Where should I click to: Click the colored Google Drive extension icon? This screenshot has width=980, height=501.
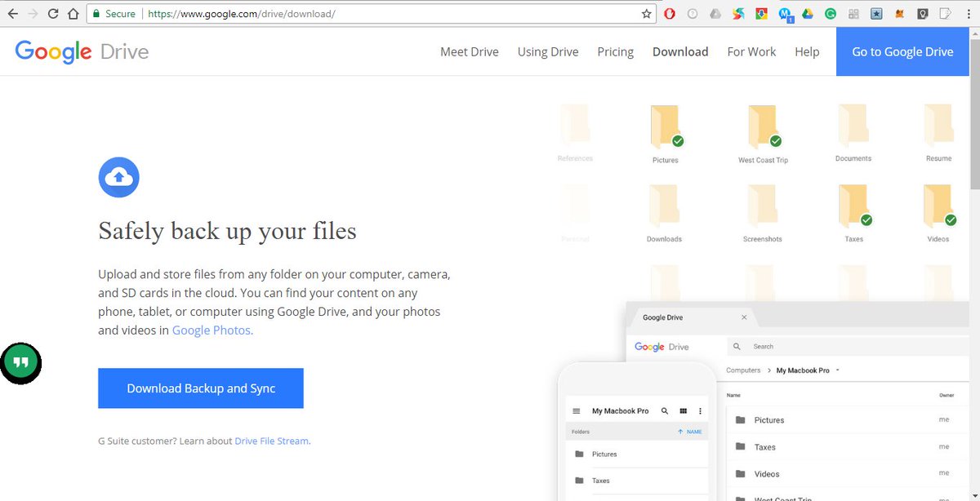pos(807,14)
